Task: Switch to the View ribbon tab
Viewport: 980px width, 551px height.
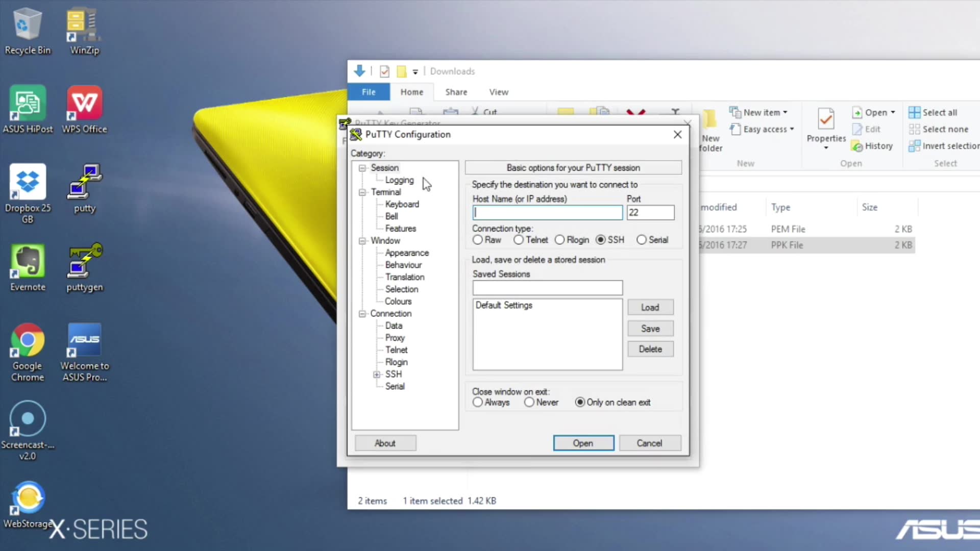Action: coord(498,92)
